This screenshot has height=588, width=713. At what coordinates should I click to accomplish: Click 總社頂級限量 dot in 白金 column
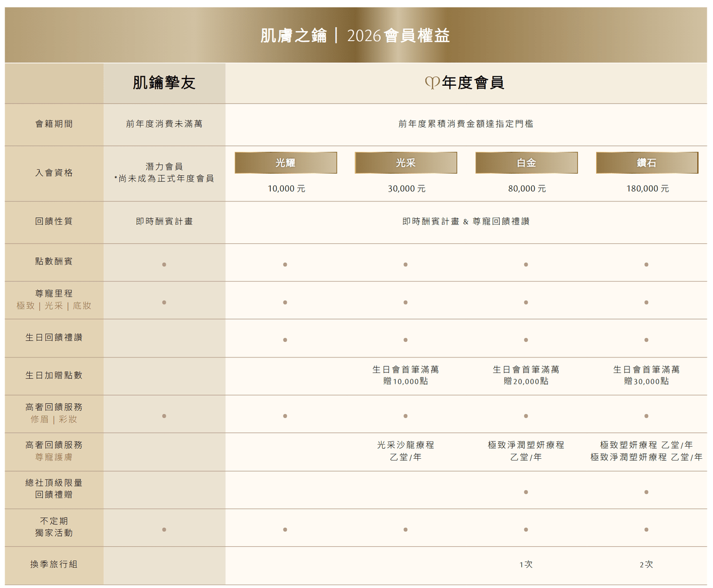[x=526, y=492]
